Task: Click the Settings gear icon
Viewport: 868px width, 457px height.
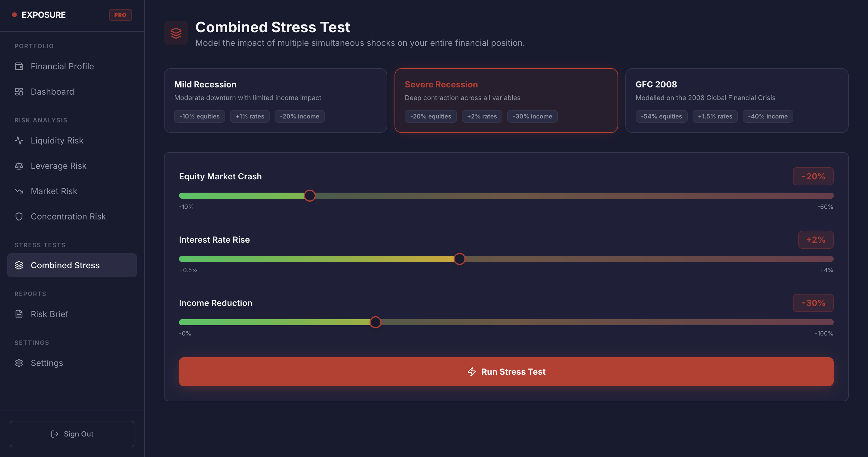Action: pyautogui.click(x=19, y=363)
